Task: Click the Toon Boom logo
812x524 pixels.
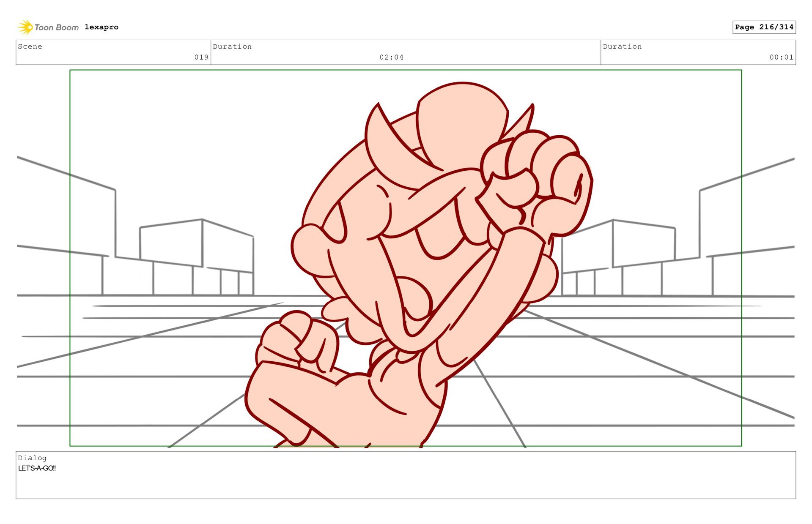Action: (x=48, y=27)
